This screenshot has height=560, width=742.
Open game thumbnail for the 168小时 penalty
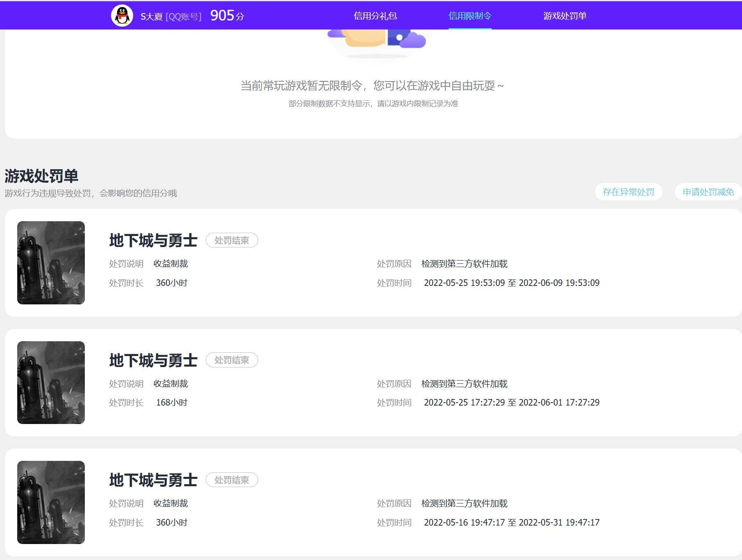pyautogui.click(x=51, y=383)
